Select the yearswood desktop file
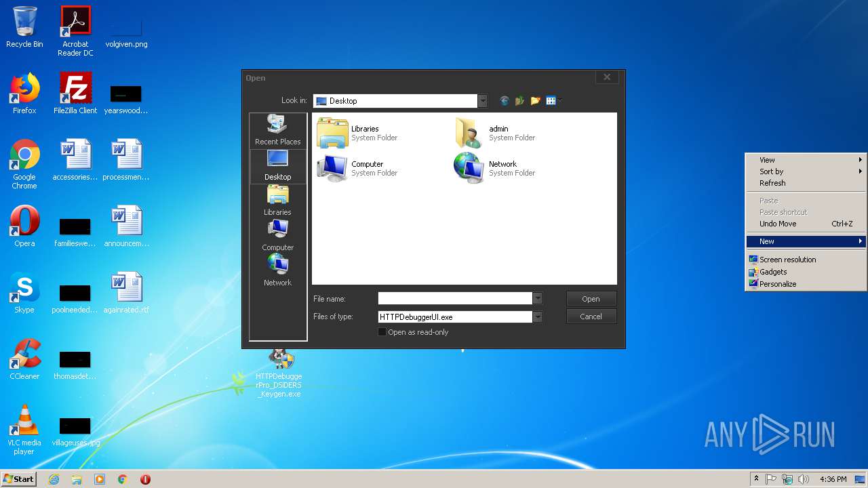This screenshot has width=868, height=488. (x=126, y=99)
